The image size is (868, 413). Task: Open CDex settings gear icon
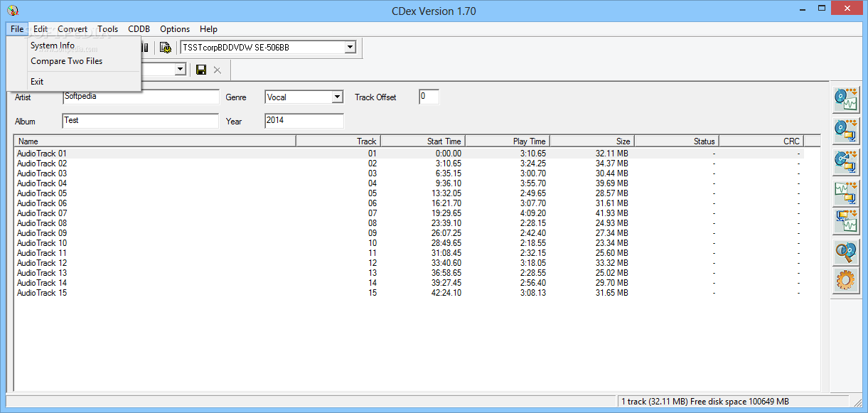click(x=845, y=279)
